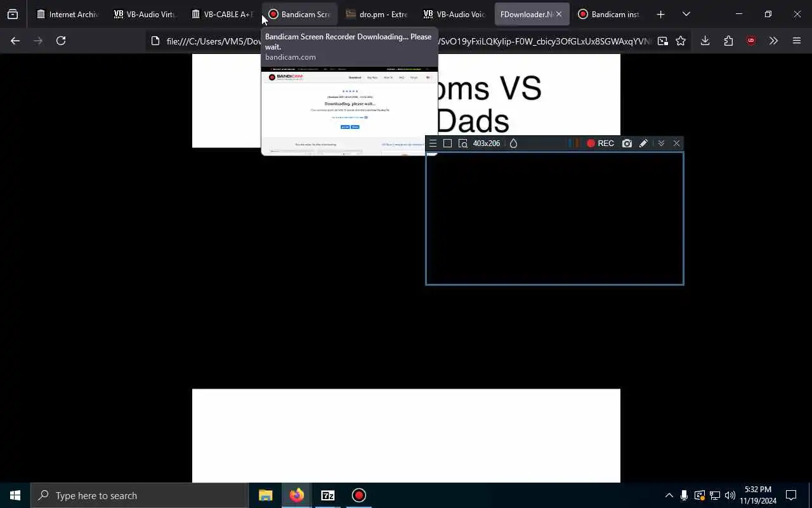812x508 pixels.
Task: Reload the current page
Action: 61,41
